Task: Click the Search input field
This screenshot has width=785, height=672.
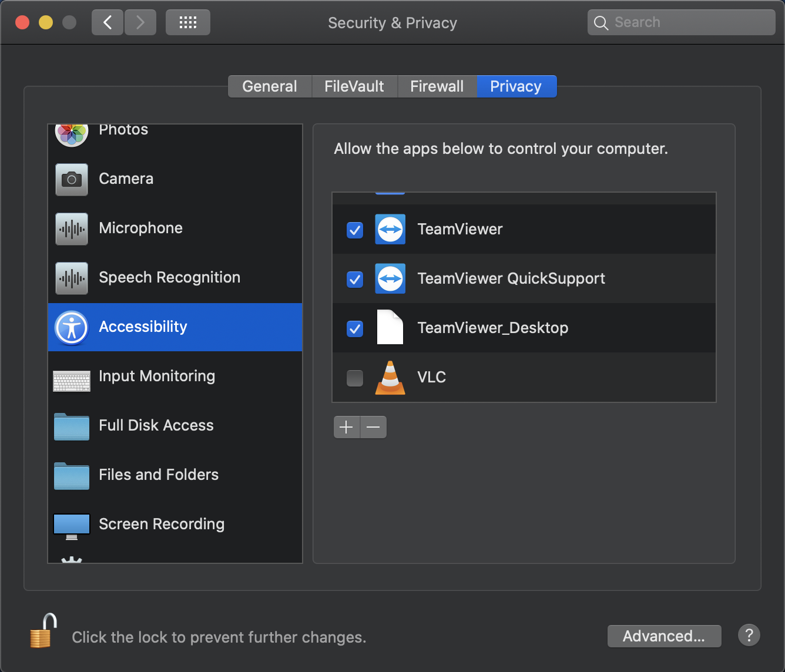Action: pyautogui.click(x=682, y=22)
